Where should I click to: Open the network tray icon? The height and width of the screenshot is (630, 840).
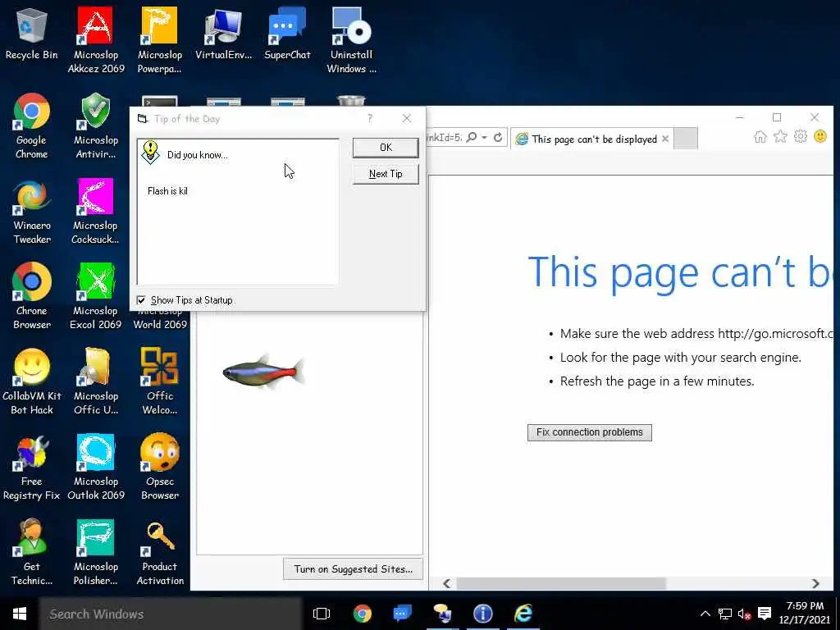[x=725, y=614]
